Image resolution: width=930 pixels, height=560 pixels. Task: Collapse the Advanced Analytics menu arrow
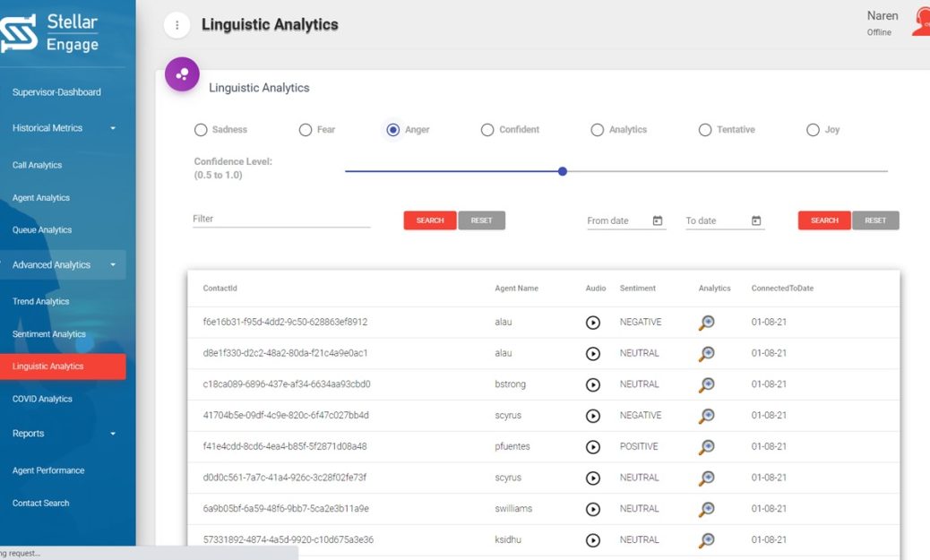coord(113,264)
